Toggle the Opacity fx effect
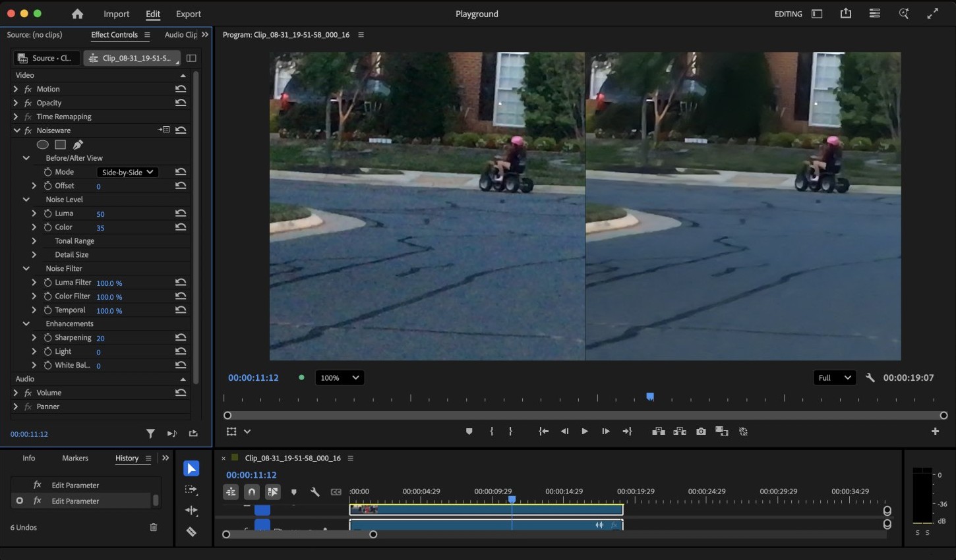The height and width of the screenshot is (560, 956). 28,103
